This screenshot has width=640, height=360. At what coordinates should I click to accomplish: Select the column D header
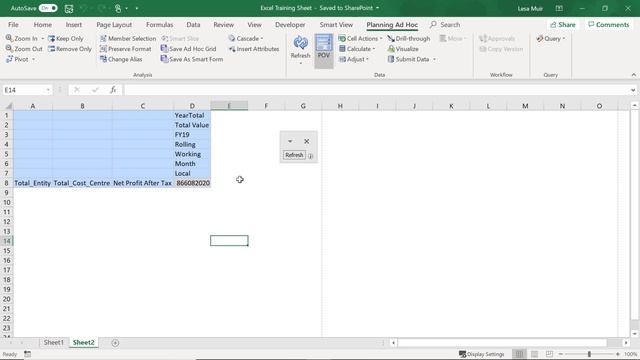point(192,106)
